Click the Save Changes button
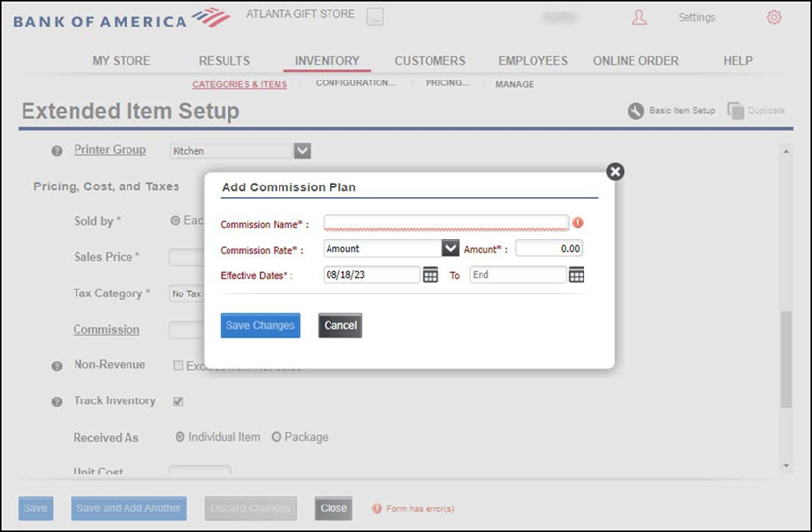 (x=260, y=326)
